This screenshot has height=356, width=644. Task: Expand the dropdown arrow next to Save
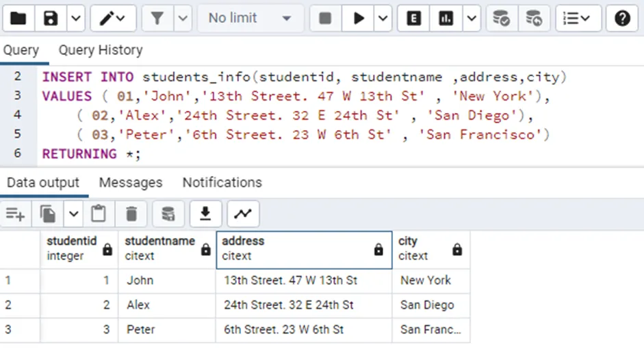[x=74, y=18]
